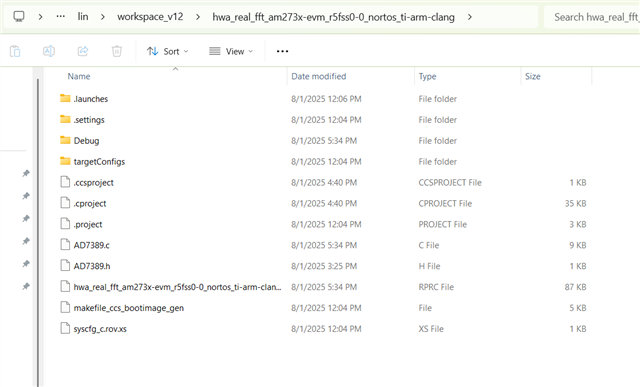Open the See more ellipsis menu
This screenshot has height=387, width=640.
(x=282, y=51)
